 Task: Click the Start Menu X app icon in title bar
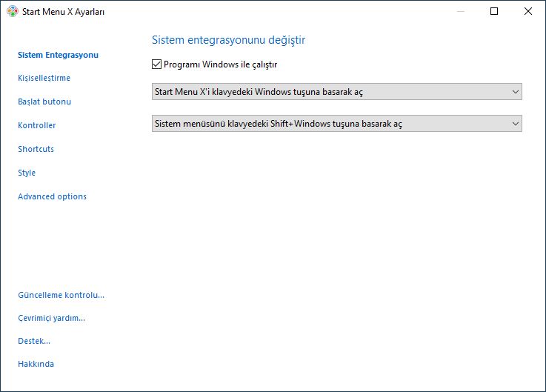coord(12,12)
